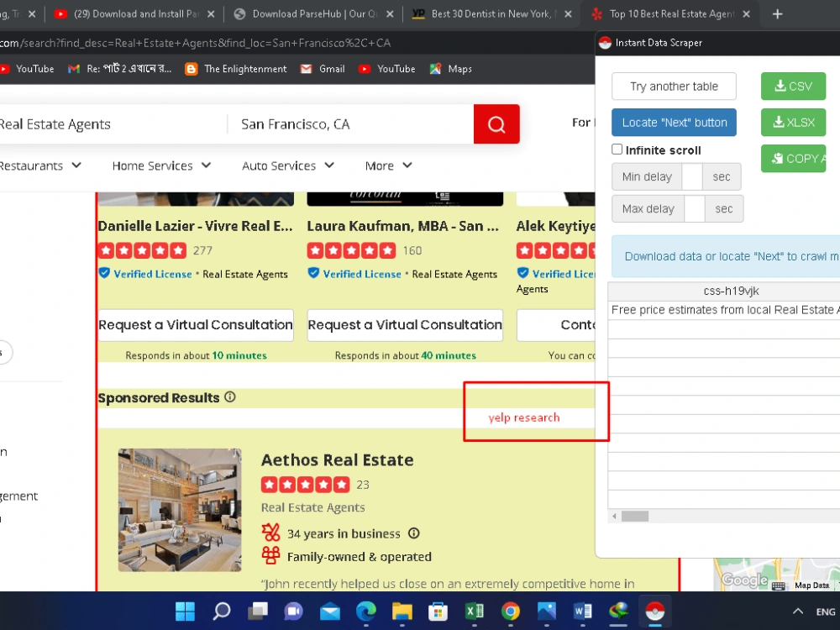840x630 pixels.
Task: Open The Enlightenment bookmark
Action: 236,69
